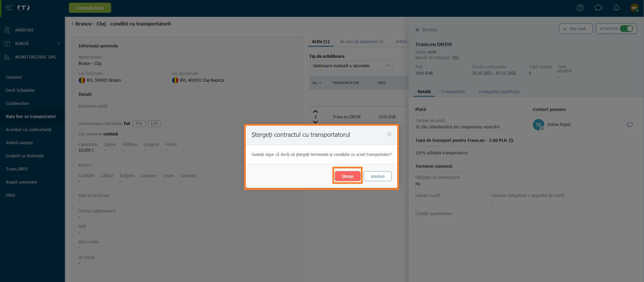Open the hamburger menu icon
Screen dimensions: 644x282
[9, 8]
